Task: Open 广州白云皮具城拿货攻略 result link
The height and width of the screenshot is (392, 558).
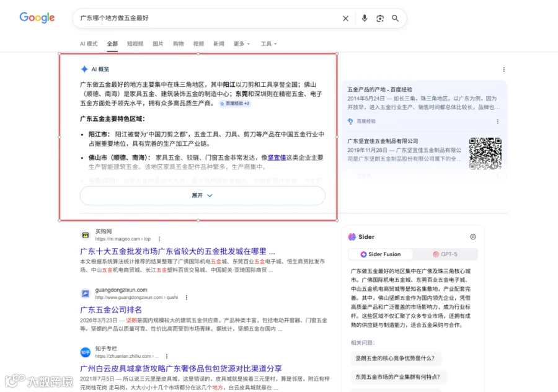Action: (x=181, y=368)
